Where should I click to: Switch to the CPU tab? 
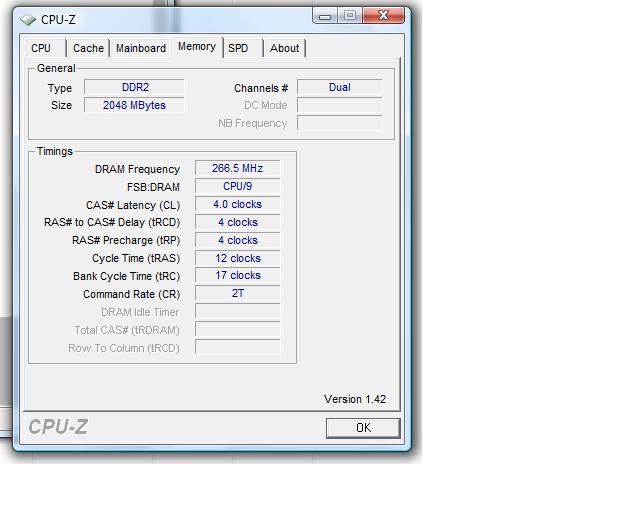41,48
